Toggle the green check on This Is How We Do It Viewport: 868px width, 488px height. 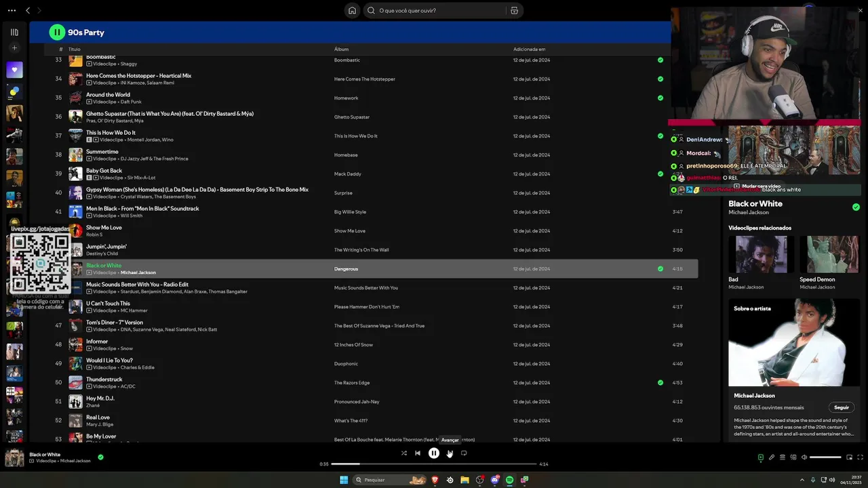coord(660,136)
